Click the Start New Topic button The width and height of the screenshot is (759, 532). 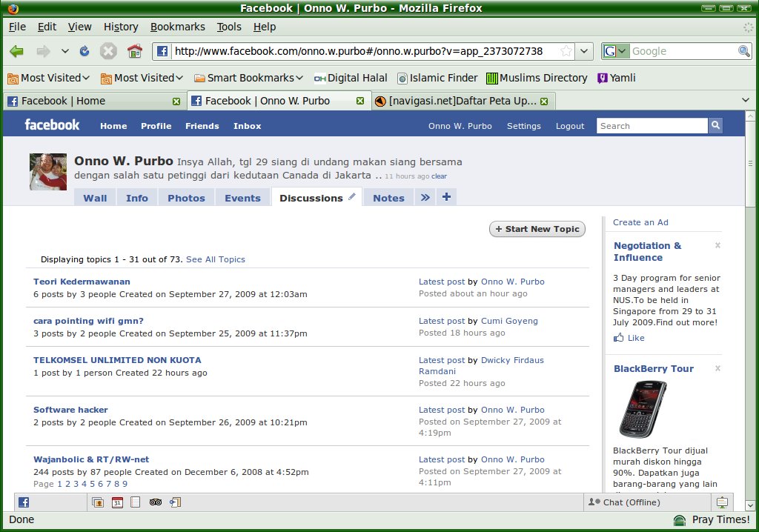tap(537, 229)
